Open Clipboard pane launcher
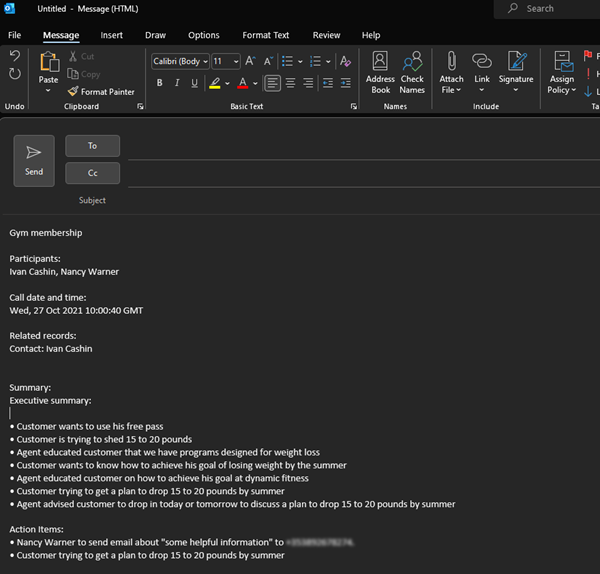This screenshot has height=574, width=600. coord(140,106)
